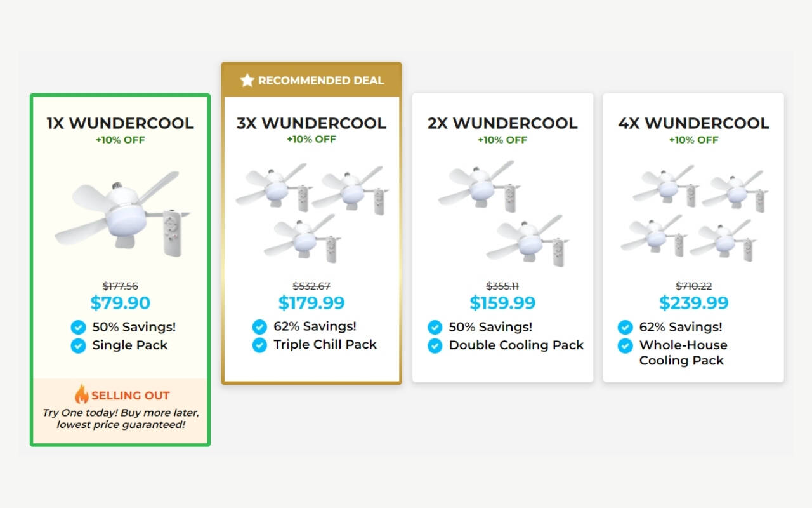Click the +10% OFF label on 2X card
The height and width of the screenshot is (508, 812).
(x=502, y=140)
